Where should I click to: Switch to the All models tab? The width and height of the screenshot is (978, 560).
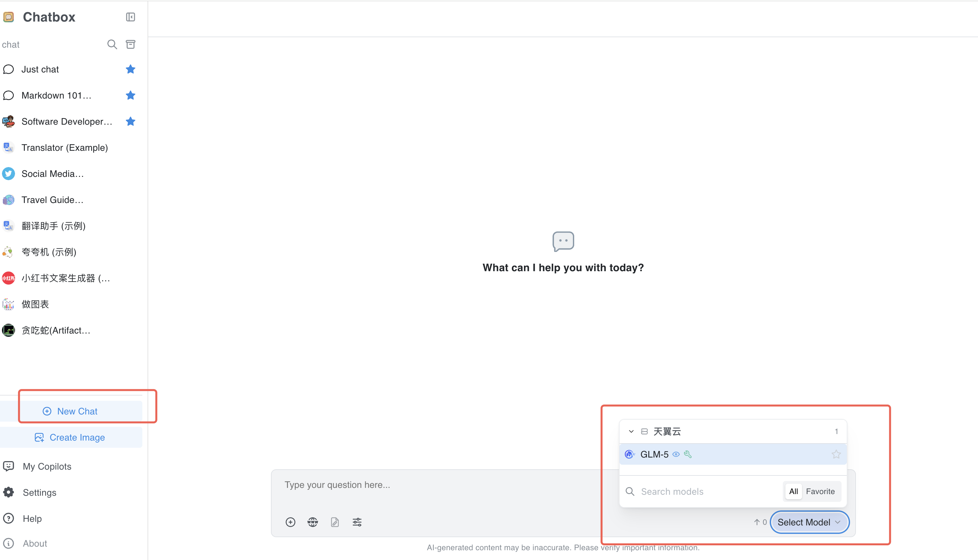pos(793,491)
